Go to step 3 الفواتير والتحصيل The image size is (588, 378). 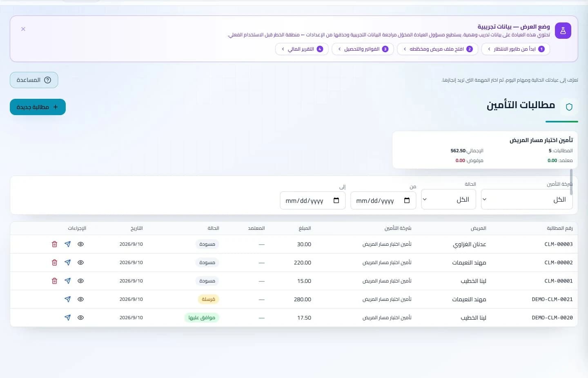363,49
